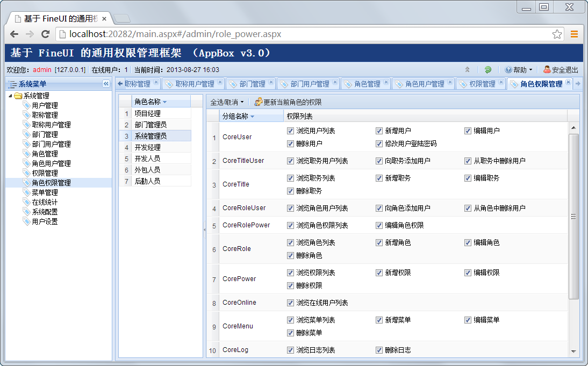588x366 pixels.
Task: Close the 角色用户管理 tab
Action: (450, 82)
